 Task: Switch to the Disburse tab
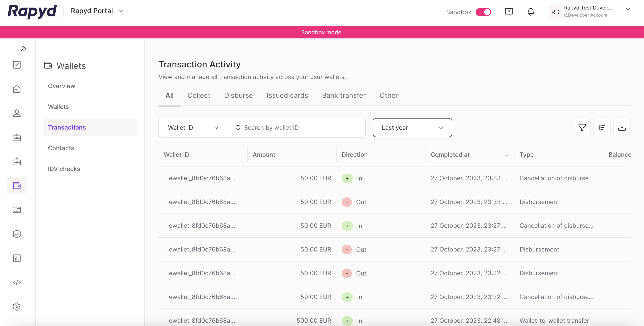point(238,95)
